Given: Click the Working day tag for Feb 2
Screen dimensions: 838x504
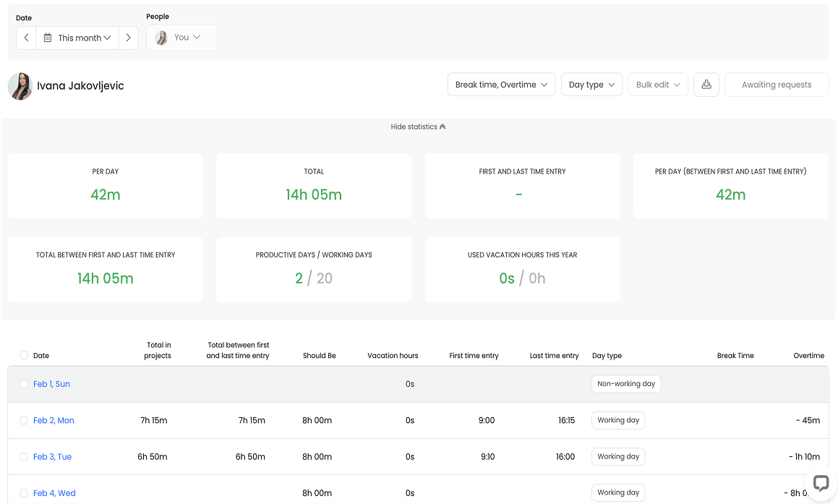Looking at the screenshot, I should (618, 421).
